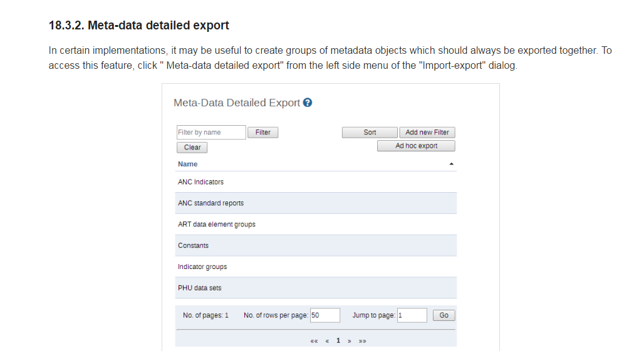Click the Filter by name field
The image size is (644, 351).
pos(211,133)
